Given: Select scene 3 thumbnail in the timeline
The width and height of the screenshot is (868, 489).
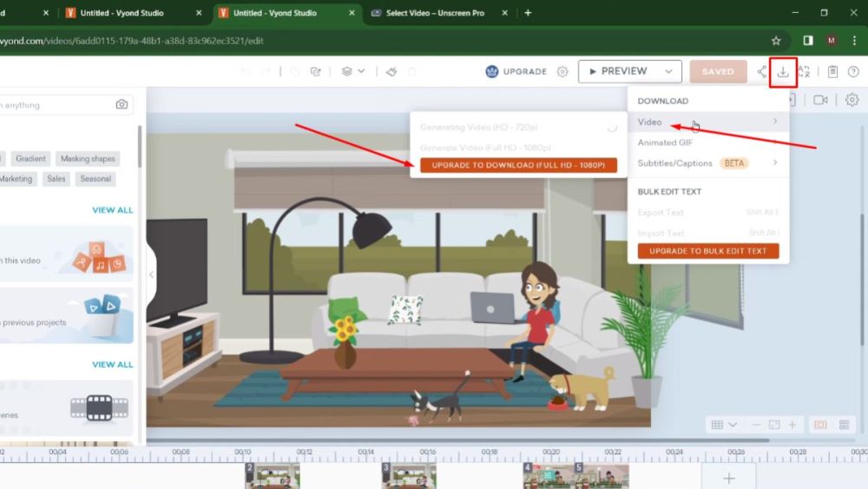Looking at the screenshot, I should [409, 476].
